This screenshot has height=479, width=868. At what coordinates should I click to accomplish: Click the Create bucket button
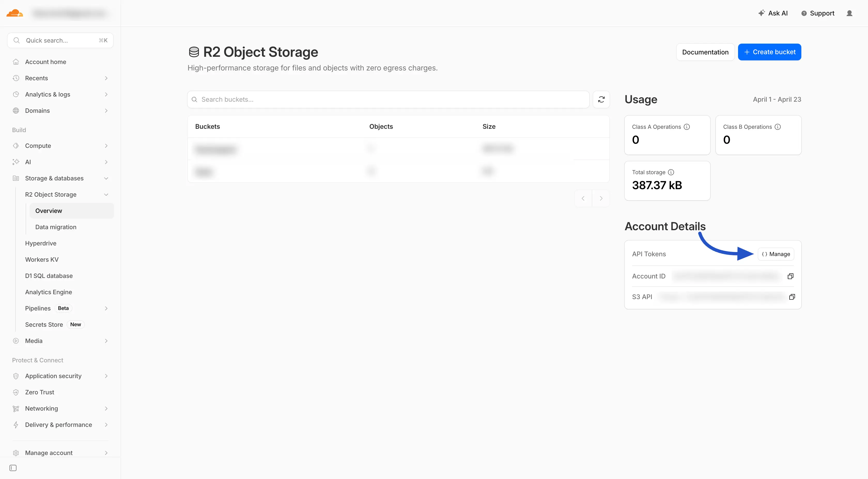coord(769,52)
